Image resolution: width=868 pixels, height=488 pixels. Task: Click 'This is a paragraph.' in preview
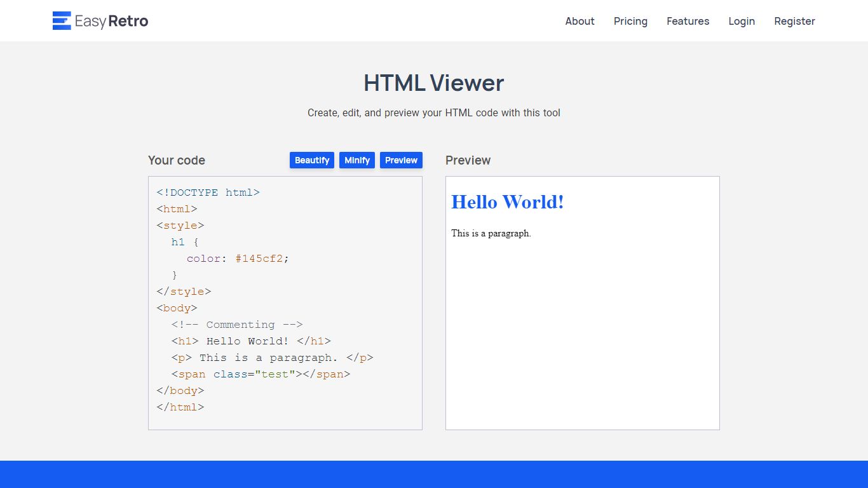(x=491, y=233)
